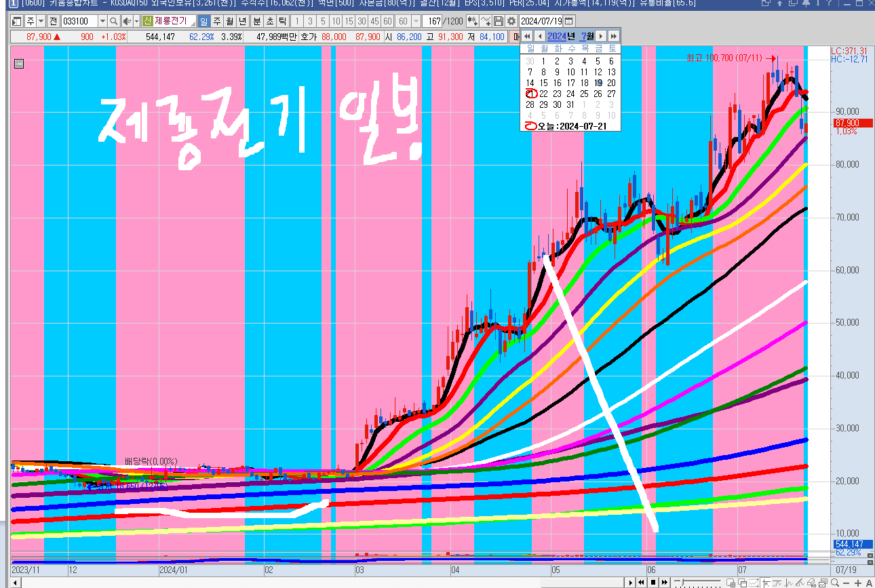Select the 10 interval button
The width and height of the screenshot is (875, 588).
pos(336,21)
